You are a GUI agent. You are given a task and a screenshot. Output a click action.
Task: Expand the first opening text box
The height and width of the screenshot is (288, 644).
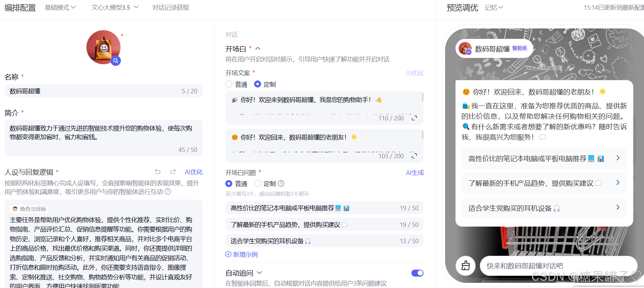(x=414, y=118)
